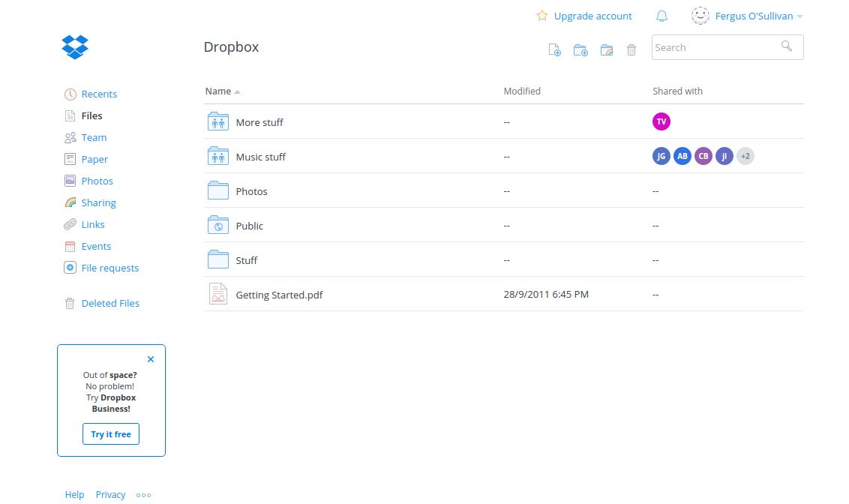Viewport: 849px width, 504px height.
Task: Focus the Search input field
Action: 712,47
